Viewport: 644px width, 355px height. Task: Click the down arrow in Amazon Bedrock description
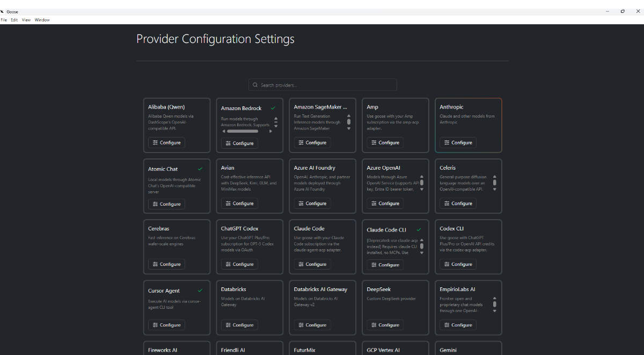[x=276, y=126]
